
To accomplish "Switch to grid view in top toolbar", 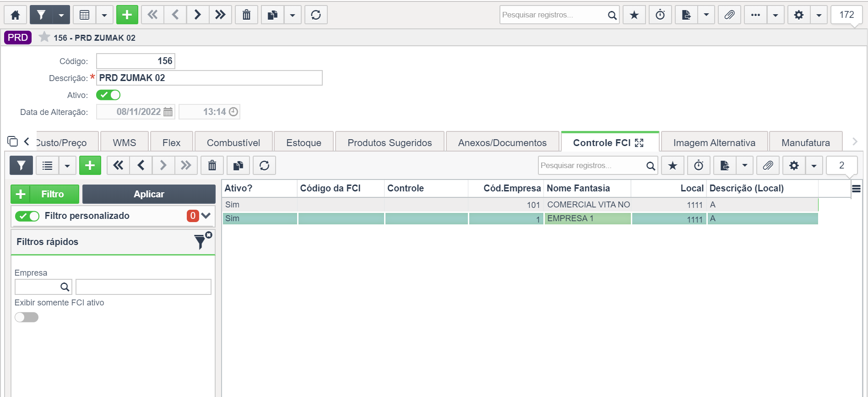I will (x=84, y=15).
